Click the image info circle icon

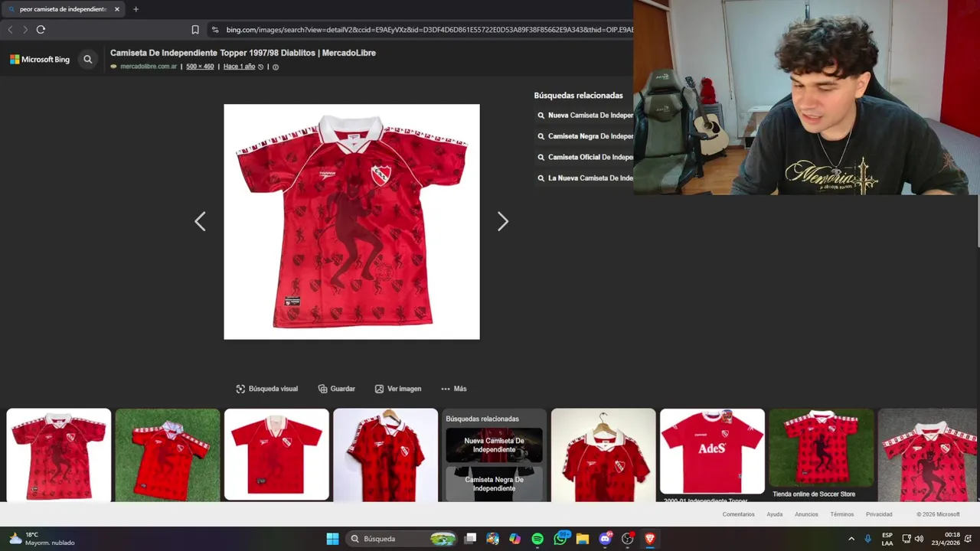(x=276, y=67)
